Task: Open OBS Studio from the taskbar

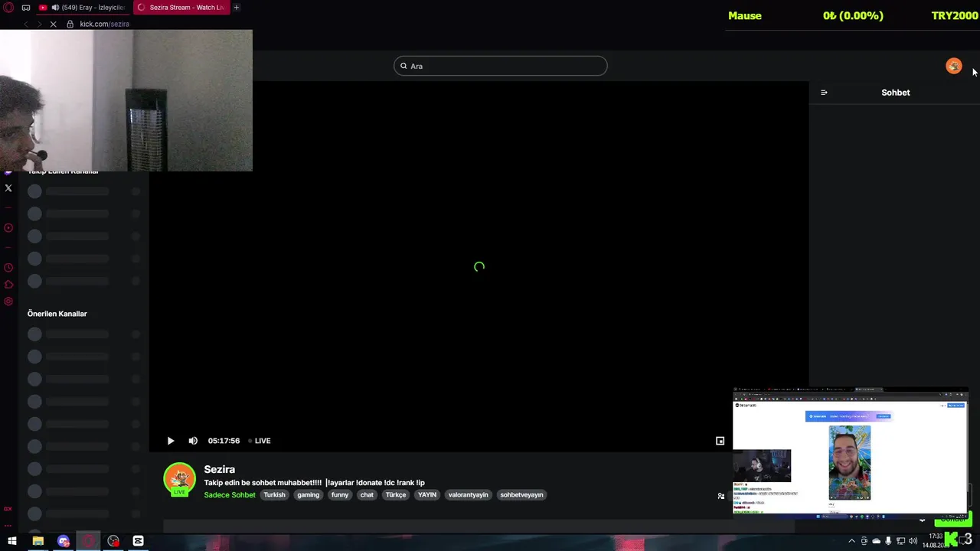Action: click(x=113, y=541)
